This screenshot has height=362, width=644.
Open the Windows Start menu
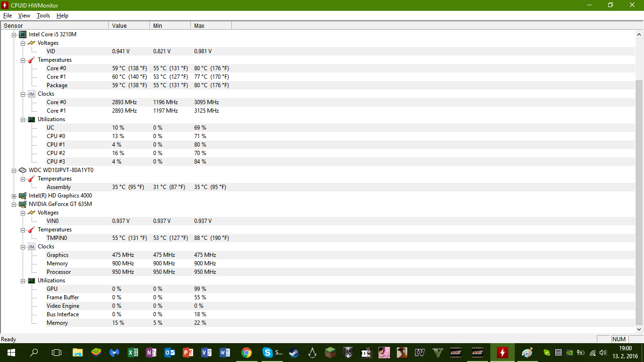click(11, 352)
